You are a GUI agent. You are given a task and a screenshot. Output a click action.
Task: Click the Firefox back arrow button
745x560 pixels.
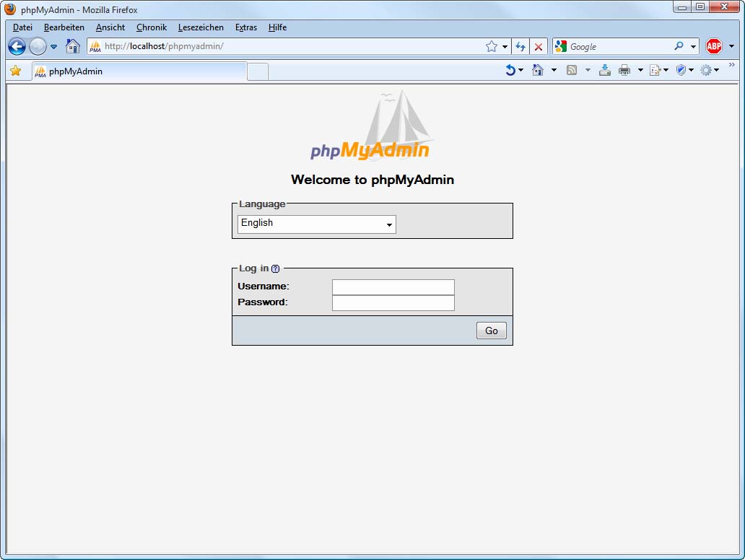(x=17, y=47)
